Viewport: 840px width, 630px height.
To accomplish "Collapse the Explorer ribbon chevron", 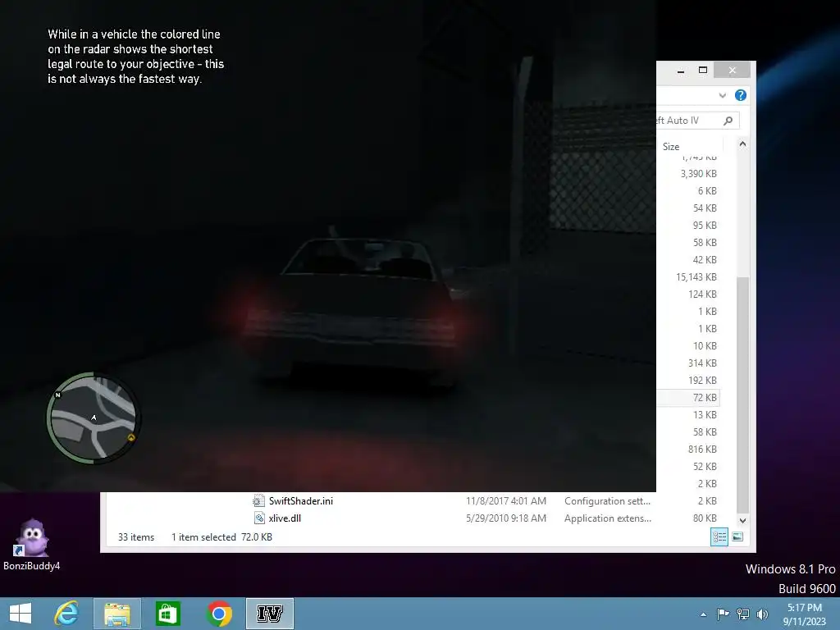I will click(722, 95).
